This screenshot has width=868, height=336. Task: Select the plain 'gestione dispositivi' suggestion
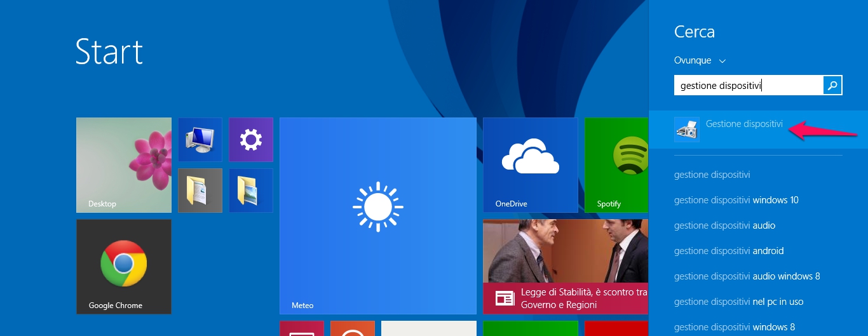tap(712, 175)
